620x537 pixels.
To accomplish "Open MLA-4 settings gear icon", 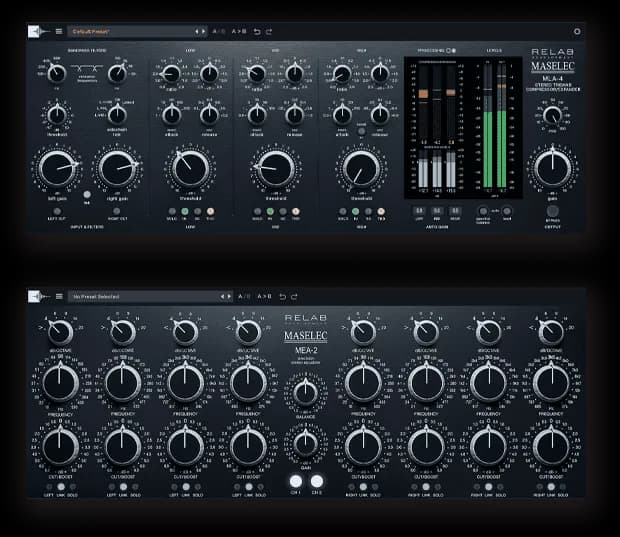I will click(577, 31).
